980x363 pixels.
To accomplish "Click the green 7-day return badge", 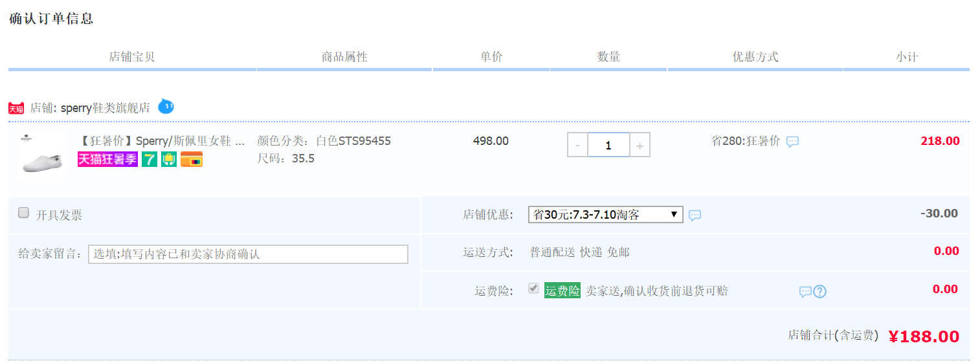I will [x=150, y=159].
